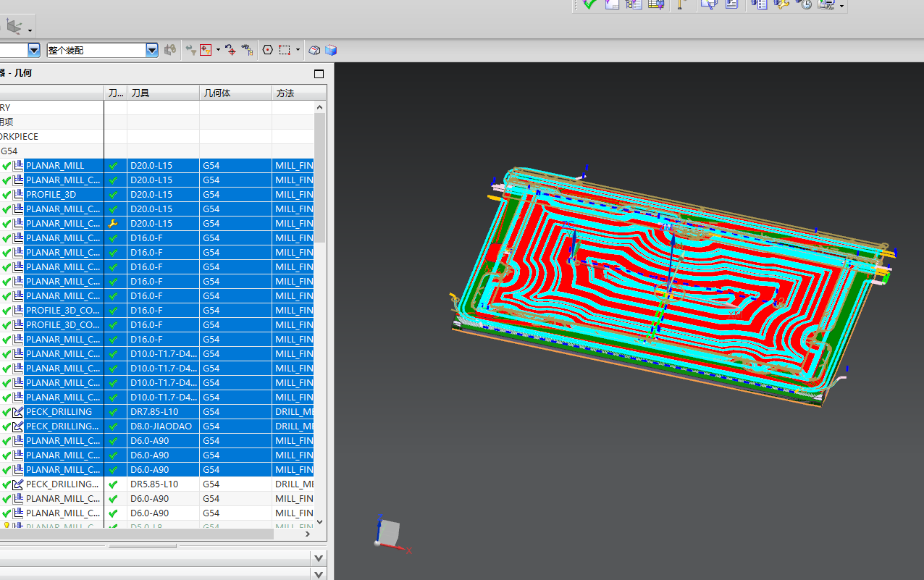The height and width of the screenshot is (580, 924).
Task: Click the green checkmark verify toolbar icon
Action: (x=589, y=4)
